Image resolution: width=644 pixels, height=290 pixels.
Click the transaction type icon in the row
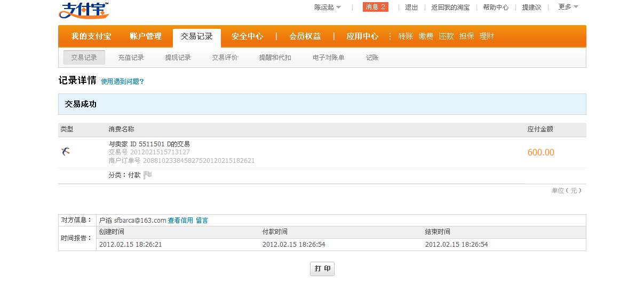(x=66, y=152)
